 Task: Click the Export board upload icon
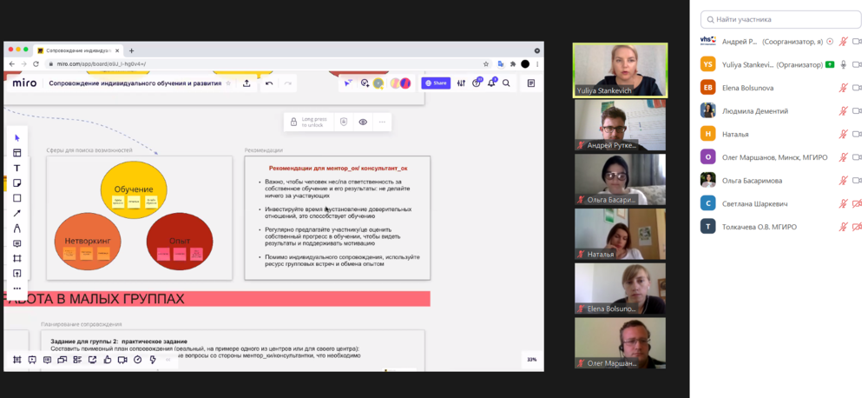(x=247, y=83)
